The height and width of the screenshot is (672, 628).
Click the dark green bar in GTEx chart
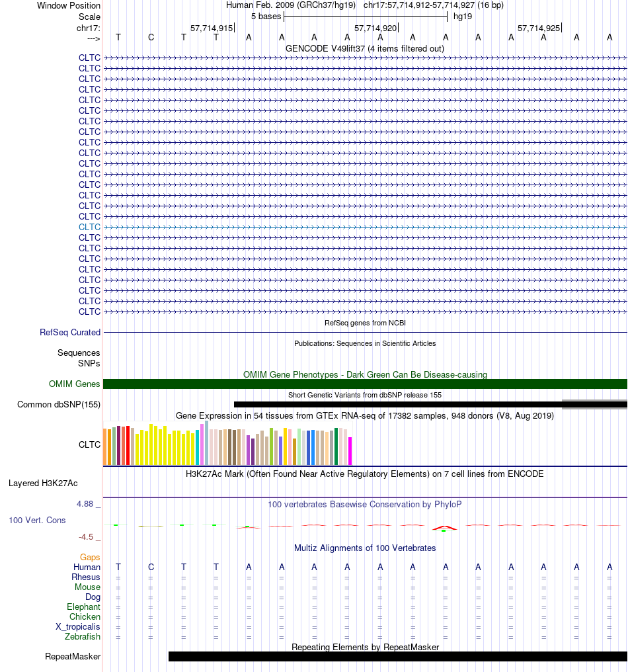[x=336, y=446]
